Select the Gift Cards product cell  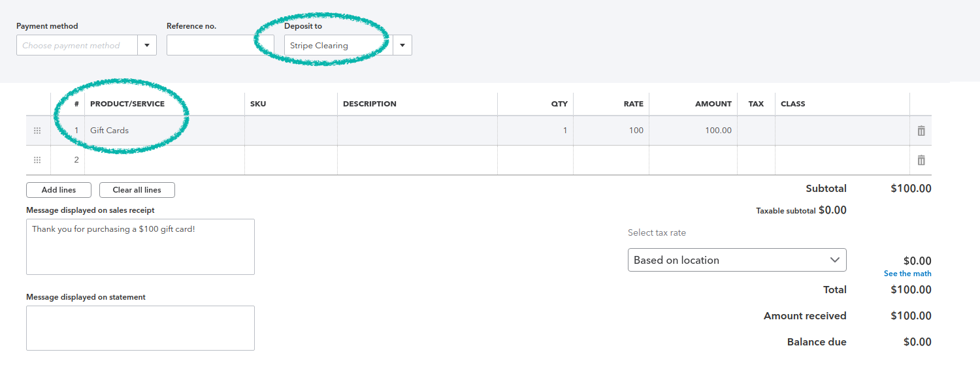point(163,131)
